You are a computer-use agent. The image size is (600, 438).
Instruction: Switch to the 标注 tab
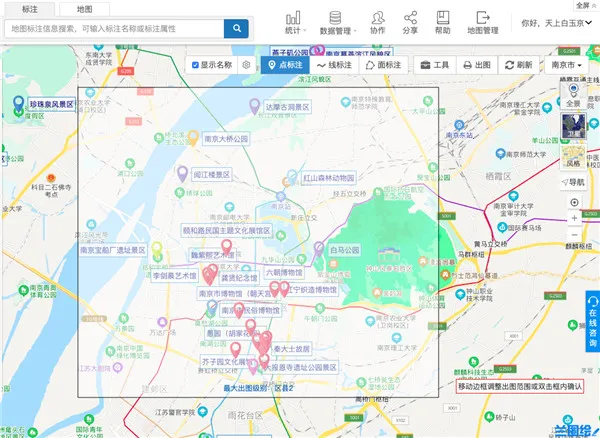pos(29,9)
